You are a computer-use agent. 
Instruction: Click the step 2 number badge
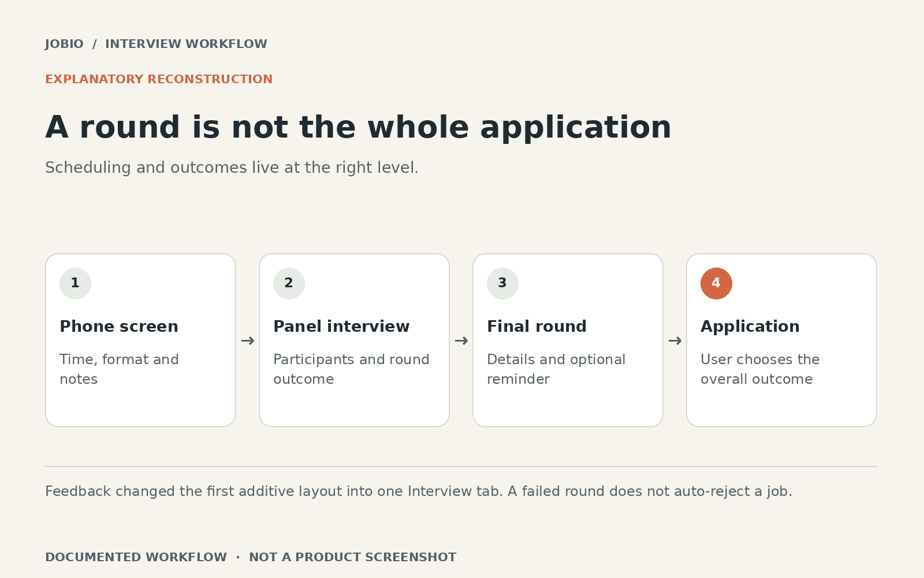(x=289, y=283)
